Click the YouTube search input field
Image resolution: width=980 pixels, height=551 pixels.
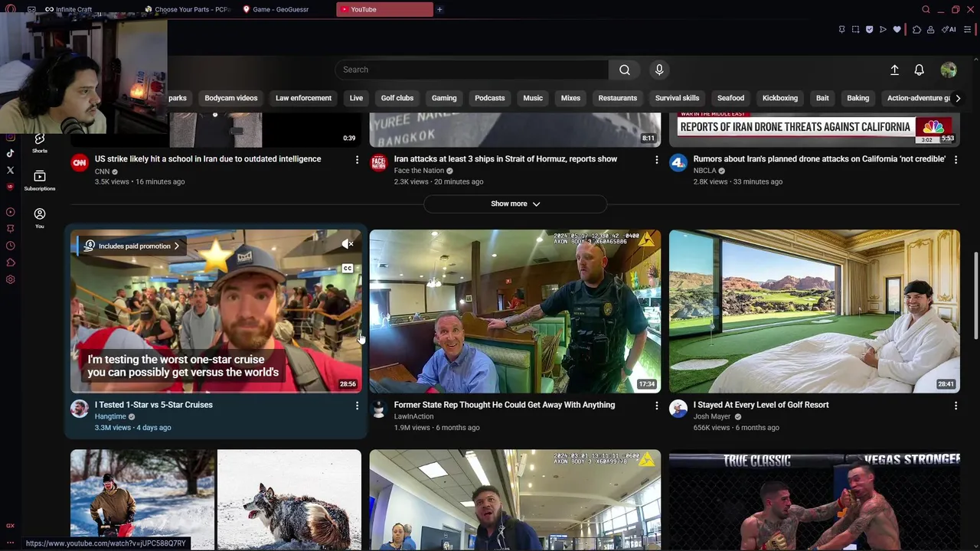point(472,70)
